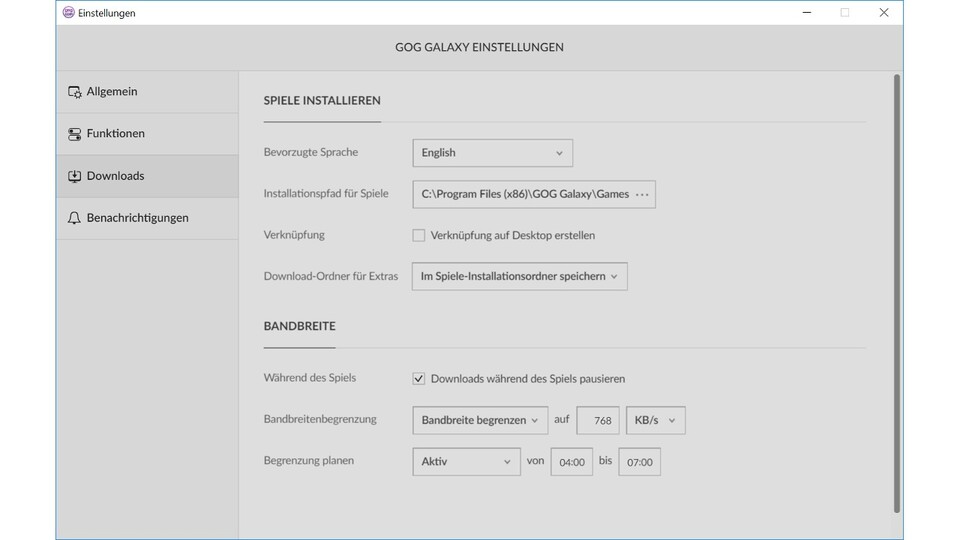The width and height of the screenshot is (960, 540).
Task: Change the KB/s unit dropdown
Action: [x=655, y=421]
